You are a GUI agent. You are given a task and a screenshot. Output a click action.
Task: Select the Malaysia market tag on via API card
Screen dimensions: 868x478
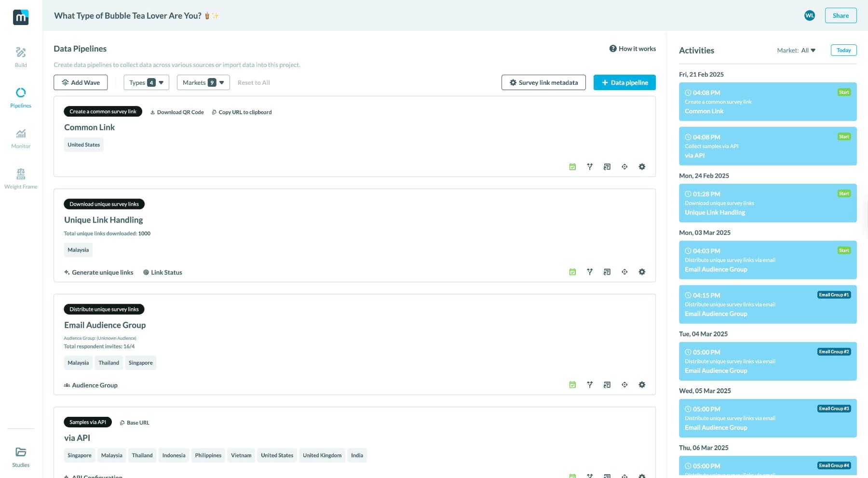(111, 455)
